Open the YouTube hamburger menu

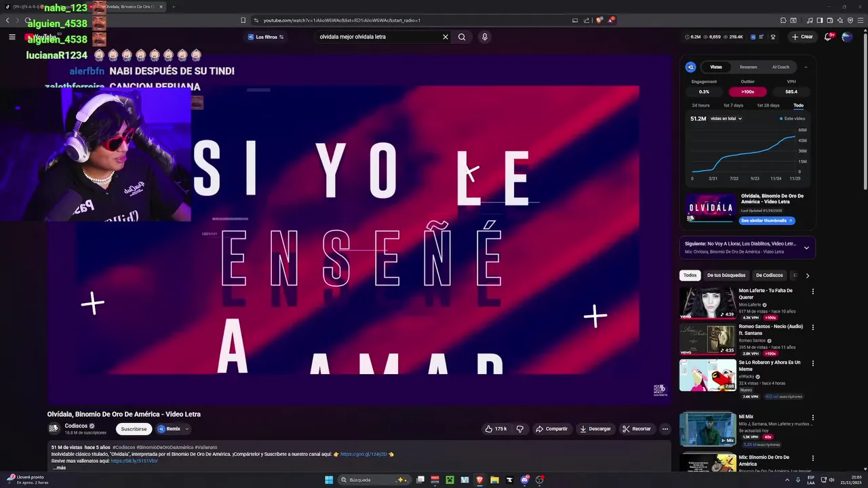(12, 37)
